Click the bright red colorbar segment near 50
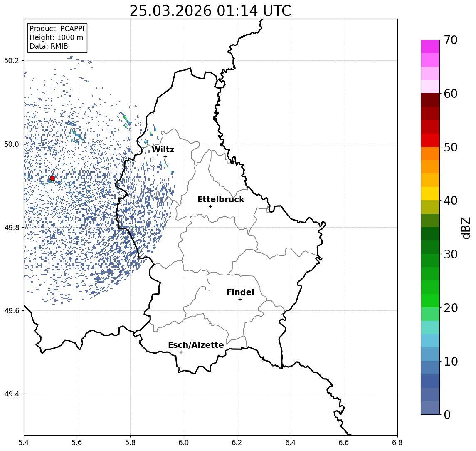 [430, 140]
